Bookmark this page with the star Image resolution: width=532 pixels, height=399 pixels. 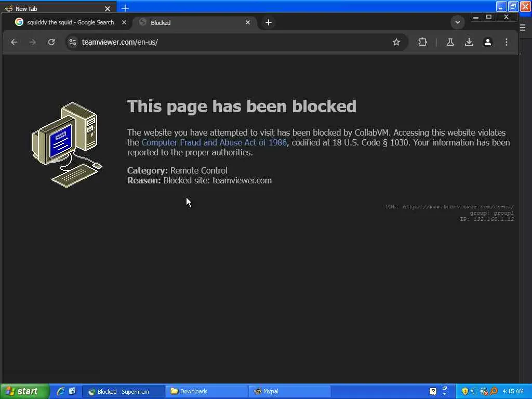coord(396,42)
